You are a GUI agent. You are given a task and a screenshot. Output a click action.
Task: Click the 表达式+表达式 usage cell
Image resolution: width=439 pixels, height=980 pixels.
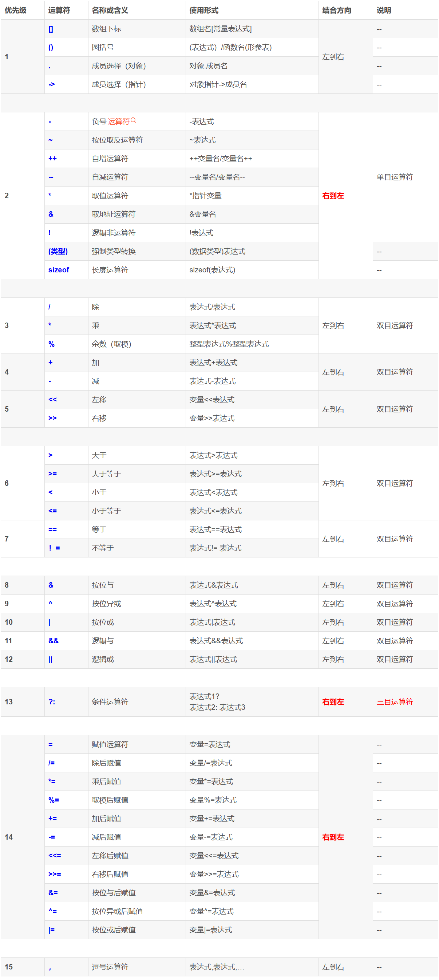point(252,363)
